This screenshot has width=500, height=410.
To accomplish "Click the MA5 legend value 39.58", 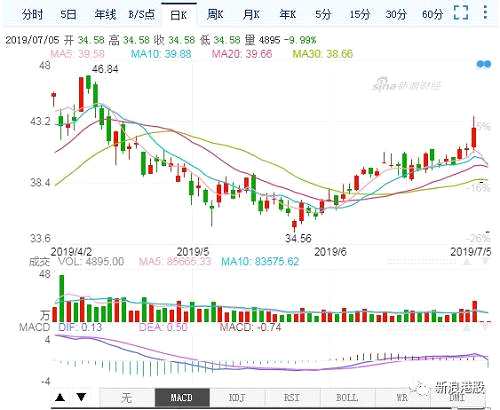I will point(77,54).
